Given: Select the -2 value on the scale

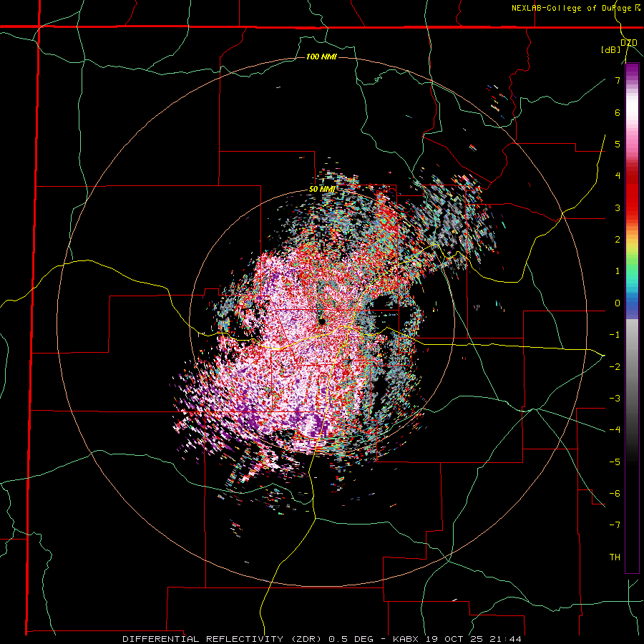Looking at the screenshot, I should [x=615, y=367].
